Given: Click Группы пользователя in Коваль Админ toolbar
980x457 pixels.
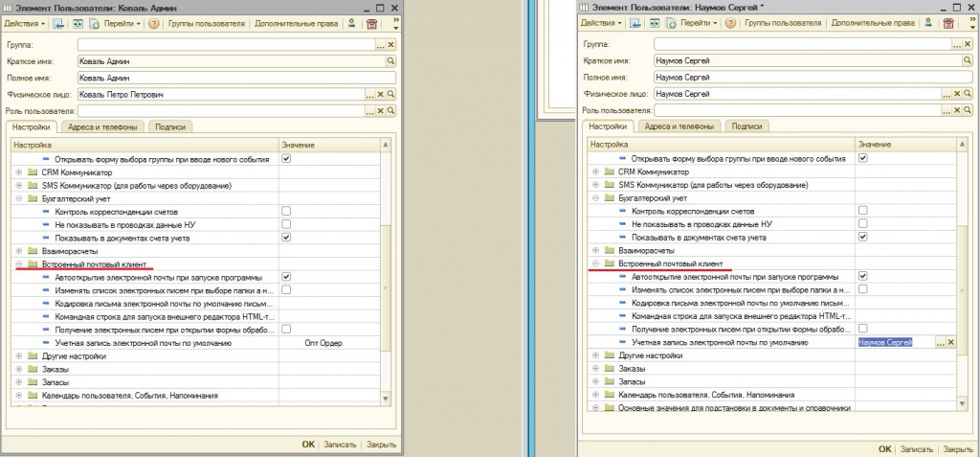Looking at the screenshot, I should pos(207,24).
